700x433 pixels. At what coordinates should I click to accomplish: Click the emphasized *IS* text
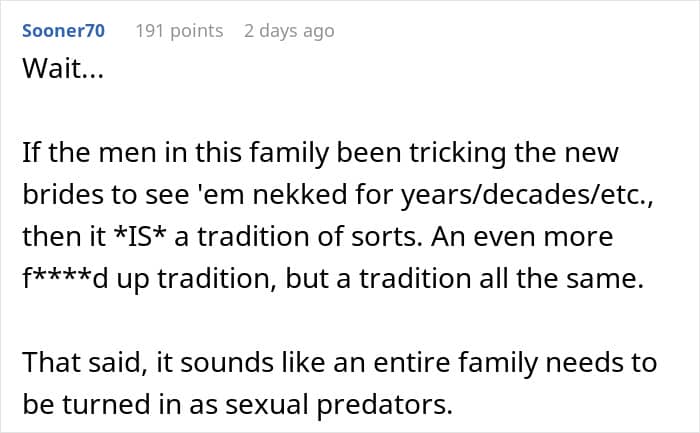pos(143,240)
